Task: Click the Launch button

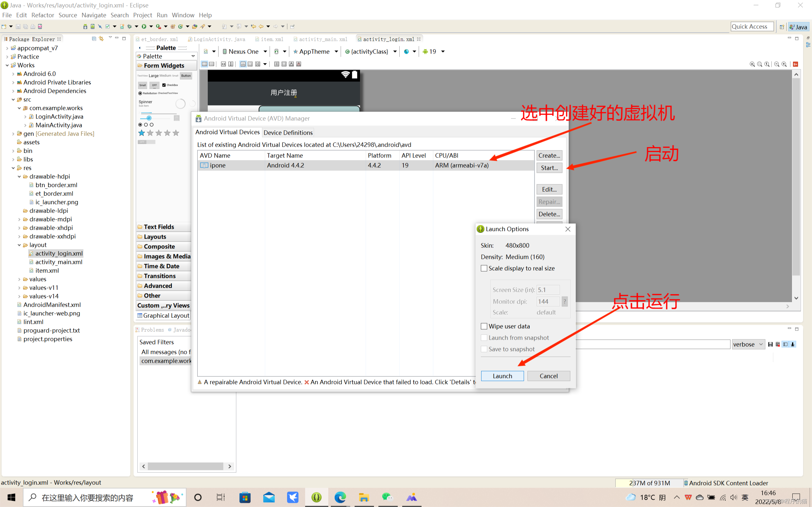Action: 502,376
